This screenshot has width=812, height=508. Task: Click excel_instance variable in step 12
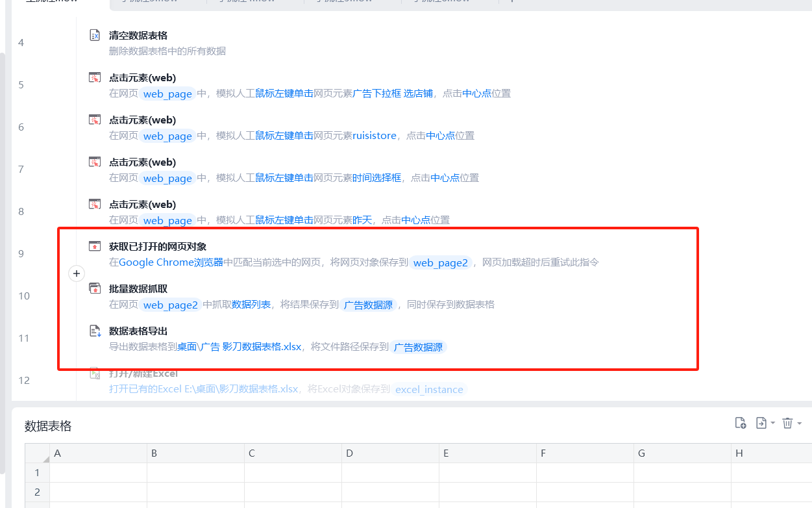(429, 390)
